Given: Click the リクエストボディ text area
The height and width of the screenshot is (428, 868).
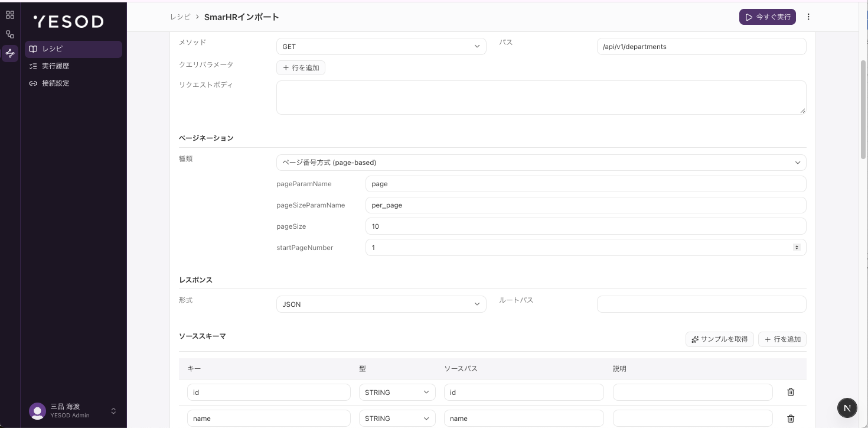Looking at the screenshot, I should (541, 98).
